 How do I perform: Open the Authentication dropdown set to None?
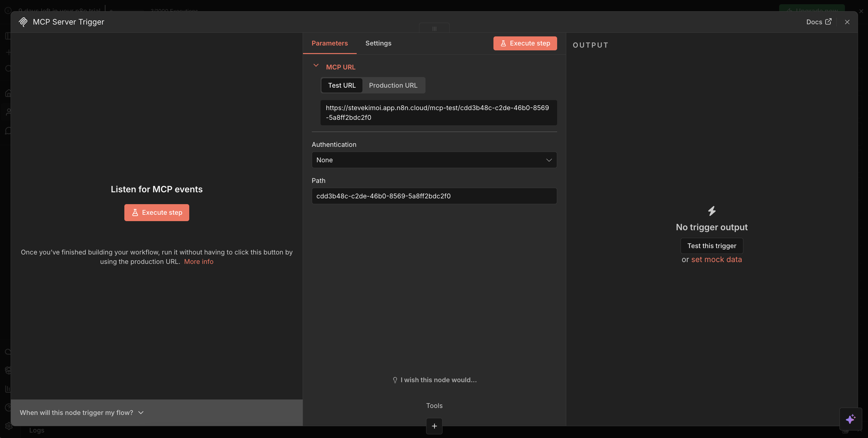[434, 160]
